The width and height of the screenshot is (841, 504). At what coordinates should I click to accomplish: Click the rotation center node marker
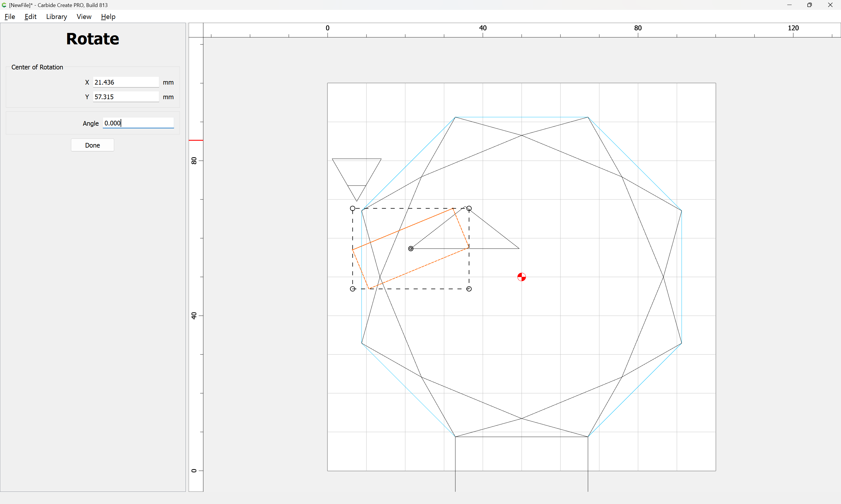411,249
